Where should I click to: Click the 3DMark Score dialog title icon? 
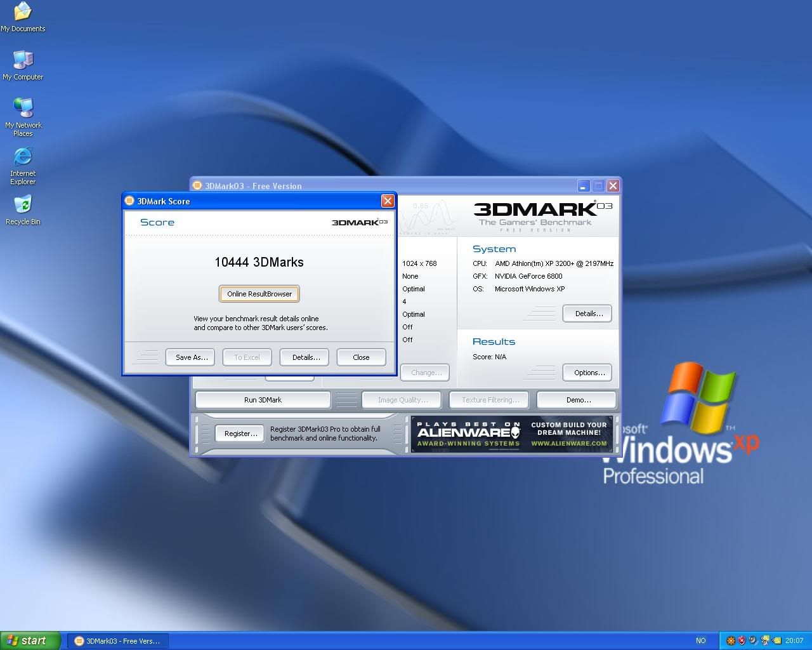pos(129,201)
